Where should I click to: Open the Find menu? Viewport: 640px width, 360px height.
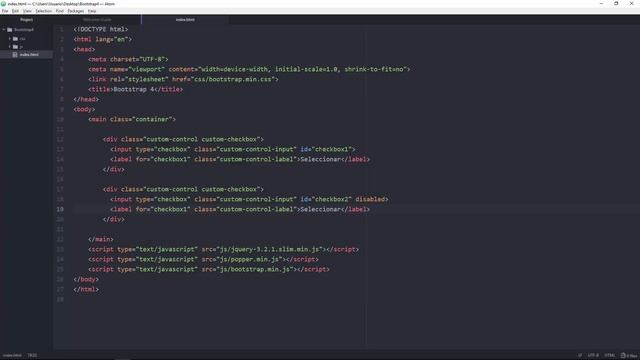coord(60,11)
